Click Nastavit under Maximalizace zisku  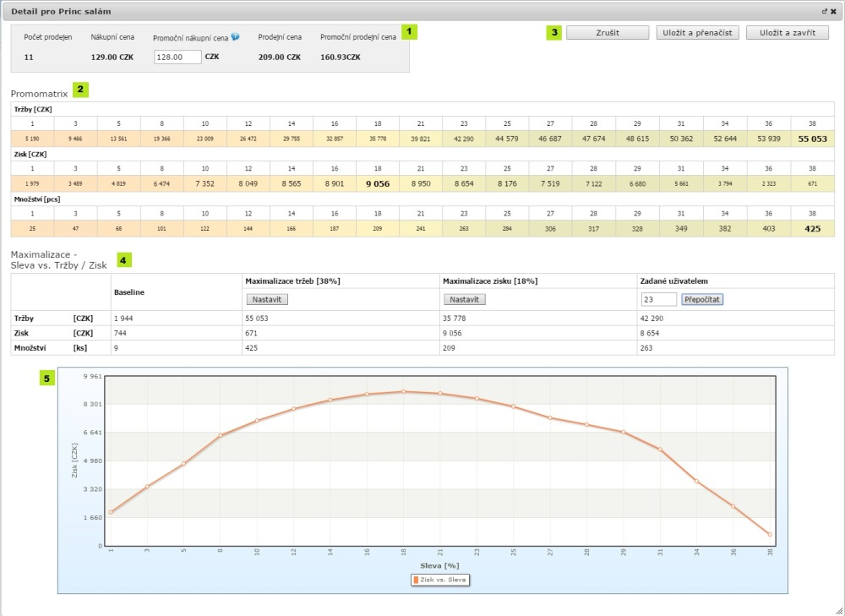465,299
